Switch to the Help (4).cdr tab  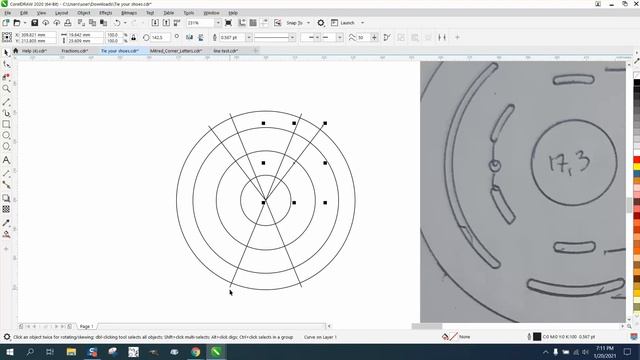click(x=34, y=51)
